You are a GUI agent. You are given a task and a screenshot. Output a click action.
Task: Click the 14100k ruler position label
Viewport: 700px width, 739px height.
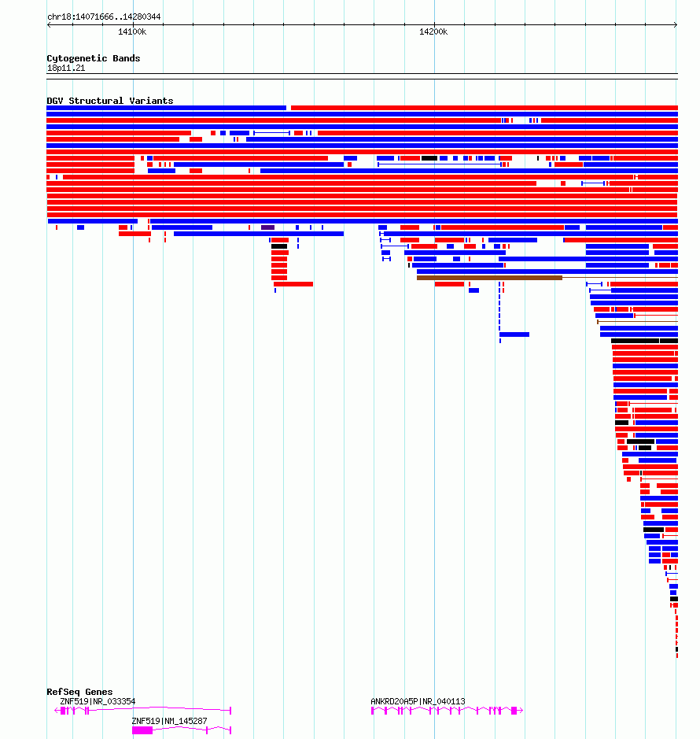(132, 31)
